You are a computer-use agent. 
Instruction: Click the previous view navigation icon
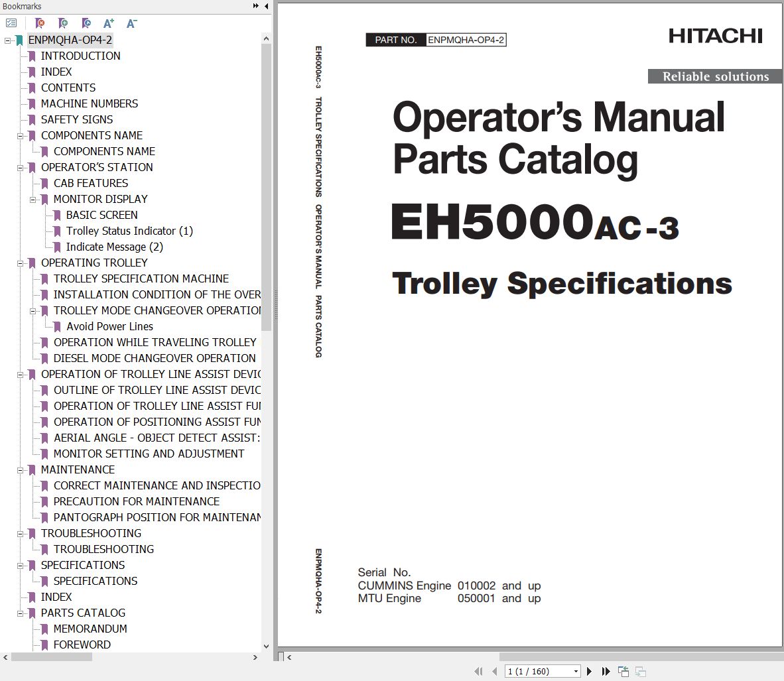point(623,672)
